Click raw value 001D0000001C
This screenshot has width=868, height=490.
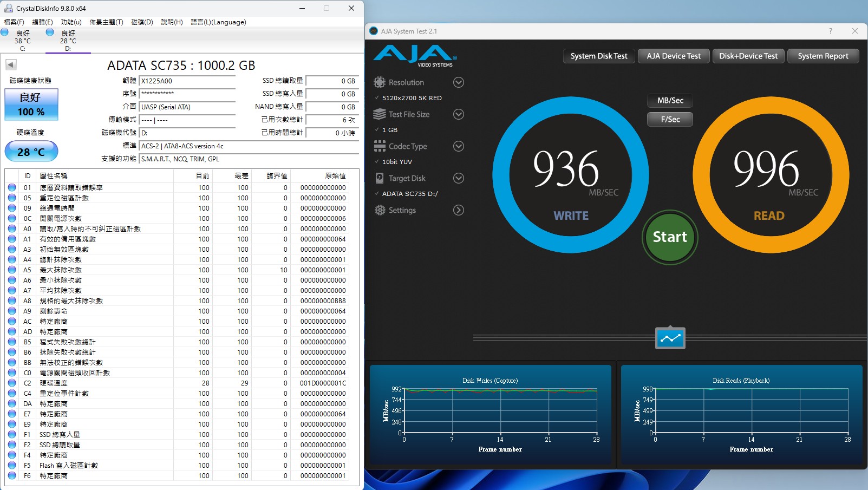click(323, 383)
